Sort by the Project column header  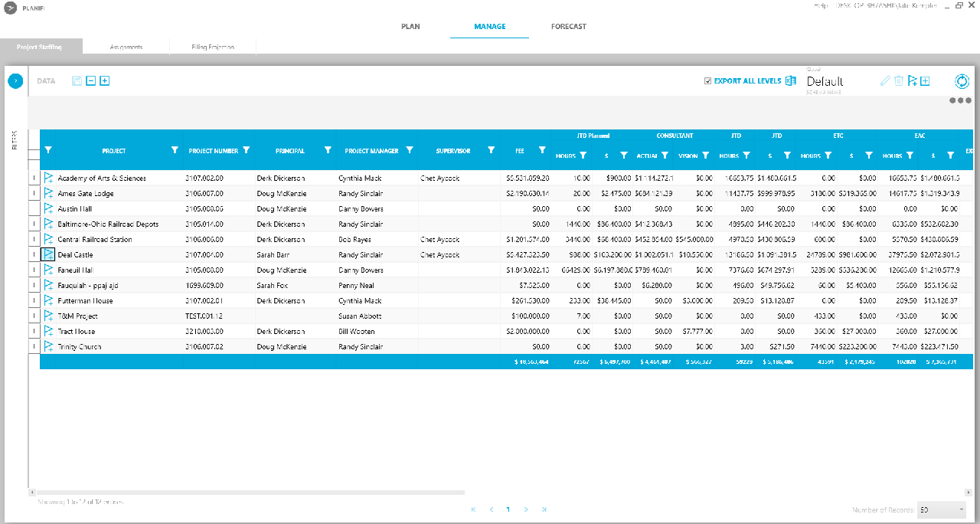point(114,151)
